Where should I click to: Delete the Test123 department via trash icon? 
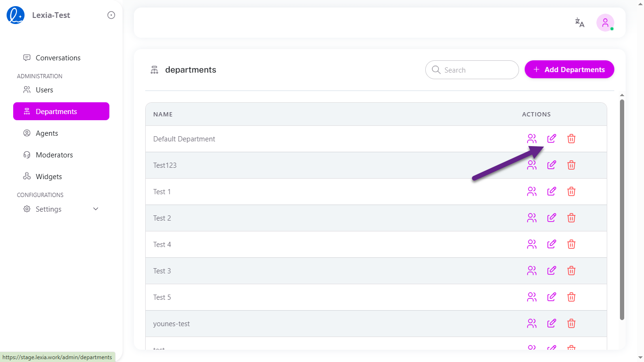(571, 165)
